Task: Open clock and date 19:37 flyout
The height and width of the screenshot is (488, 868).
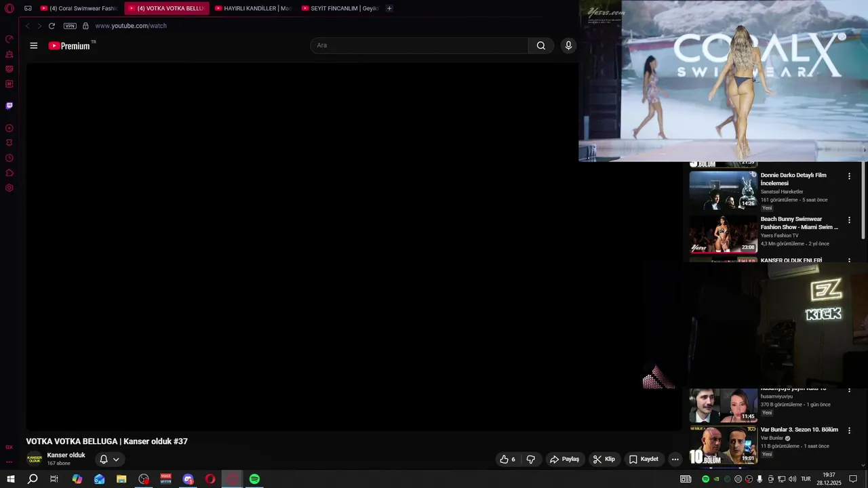Action: (829, 479)
